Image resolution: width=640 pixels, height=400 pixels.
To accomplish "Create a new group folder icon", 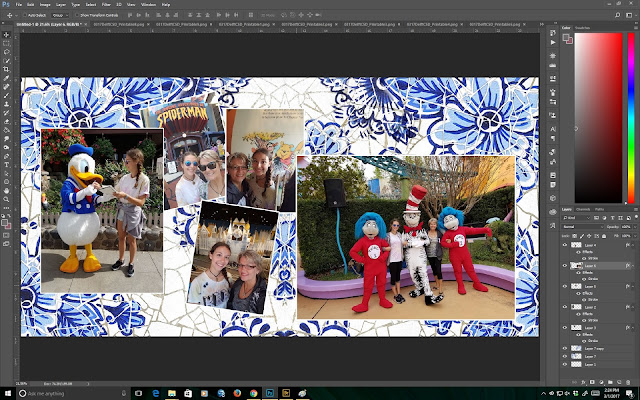I will [x=610, y=382].
